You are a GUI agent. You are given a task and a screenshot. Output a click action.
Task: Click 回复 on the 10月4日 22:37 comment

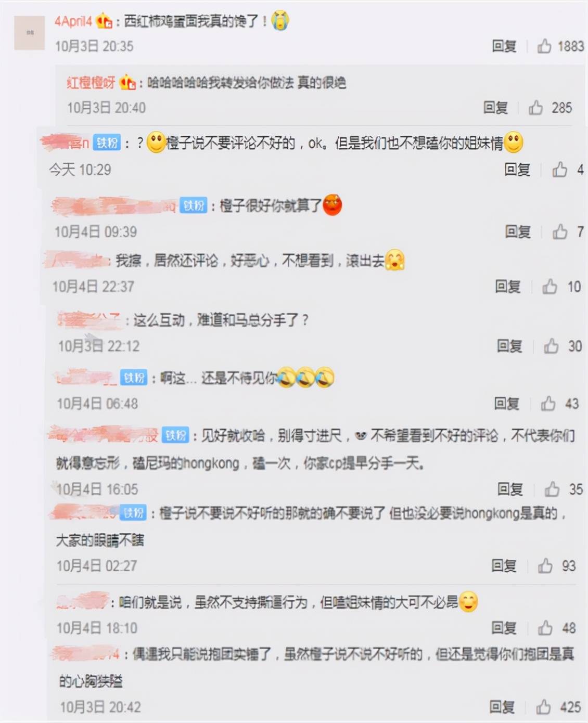coord(508,287)
